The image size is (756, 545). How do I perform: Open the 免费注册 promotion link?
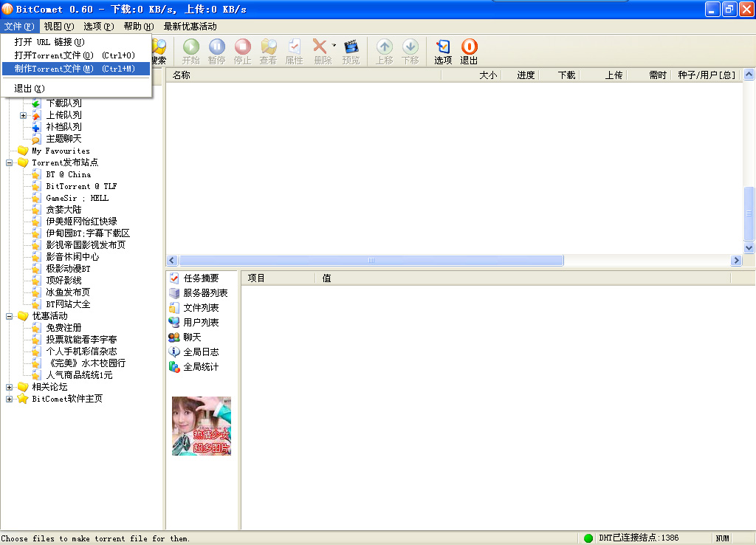click(x=63, y=328)
